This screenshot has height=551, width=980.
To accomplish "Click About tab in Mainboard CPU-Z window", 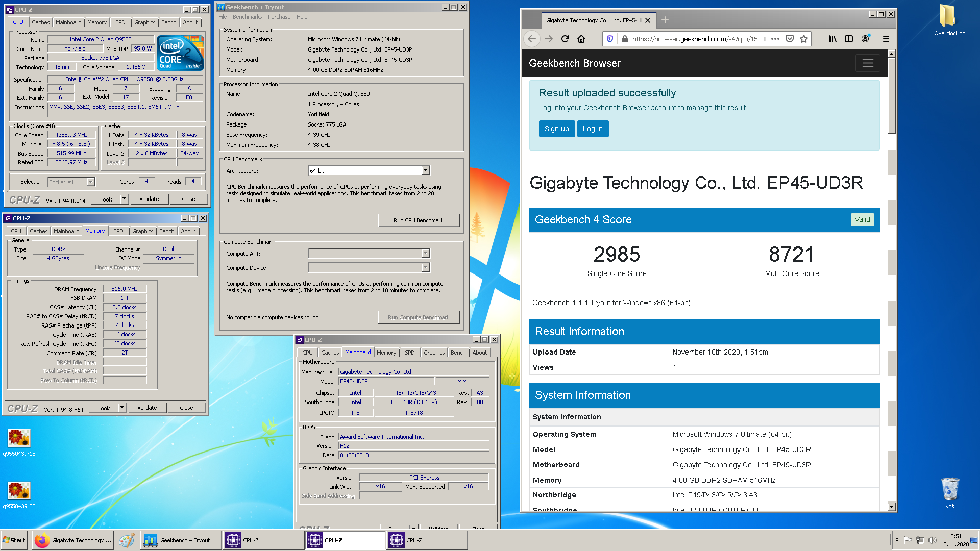I will tap(479, 353).
